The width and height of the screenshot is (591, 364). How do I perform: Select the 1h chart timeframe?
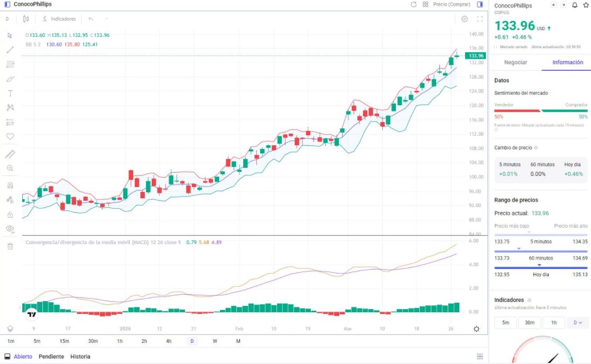point(119,341)
